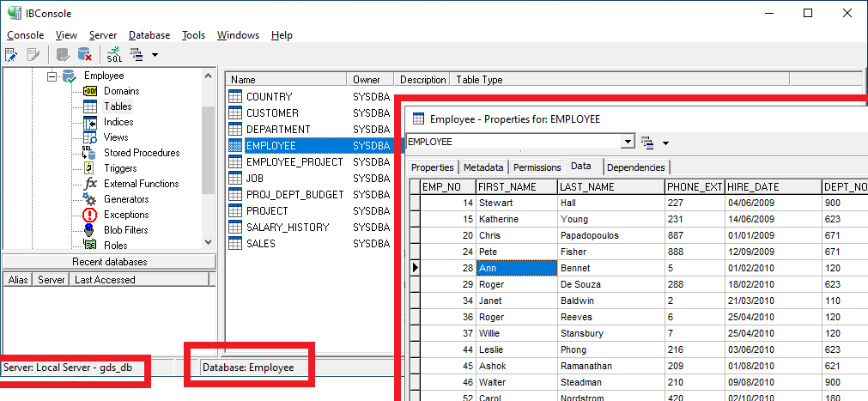Click the connect database checkmark toolbar icon
The height and width of the screenshot is (401, 868).
coord(64,54)
